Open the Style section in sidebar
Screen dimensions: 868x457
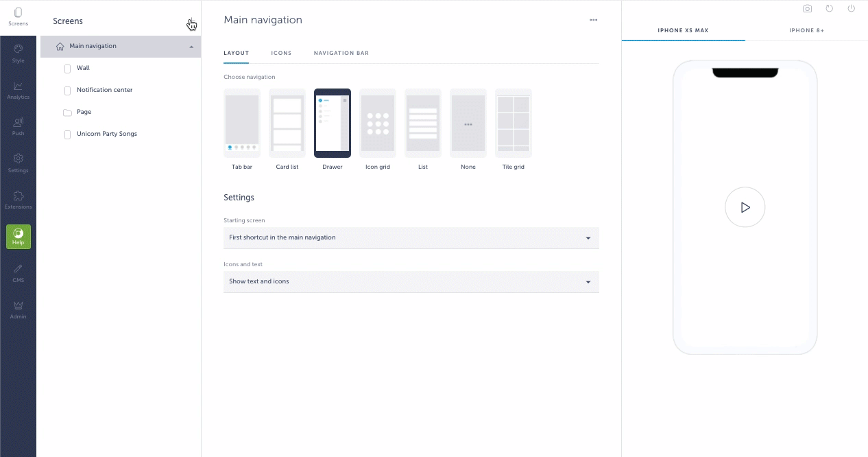[18, 54]
